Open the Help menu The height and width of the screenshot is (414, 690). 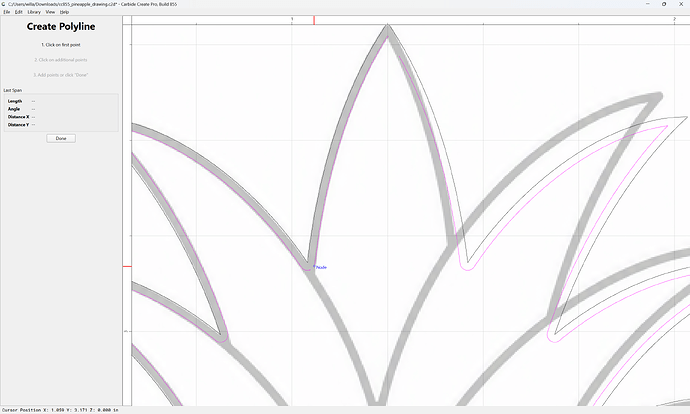(64, 12)
